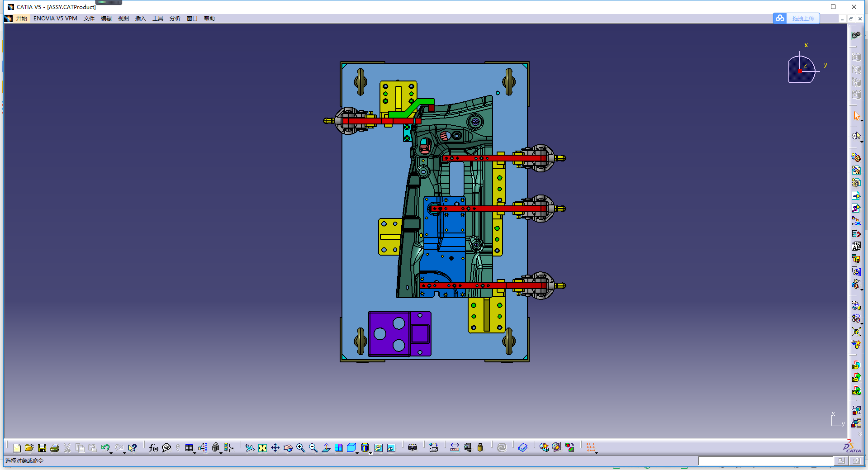Click the Zoom In magnifier
Viewport: 868px width, 470px height.
[300, 448]
